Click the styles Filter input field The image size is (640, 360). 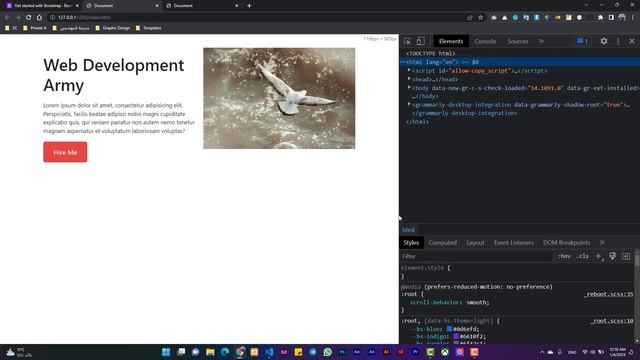point(476,256)
